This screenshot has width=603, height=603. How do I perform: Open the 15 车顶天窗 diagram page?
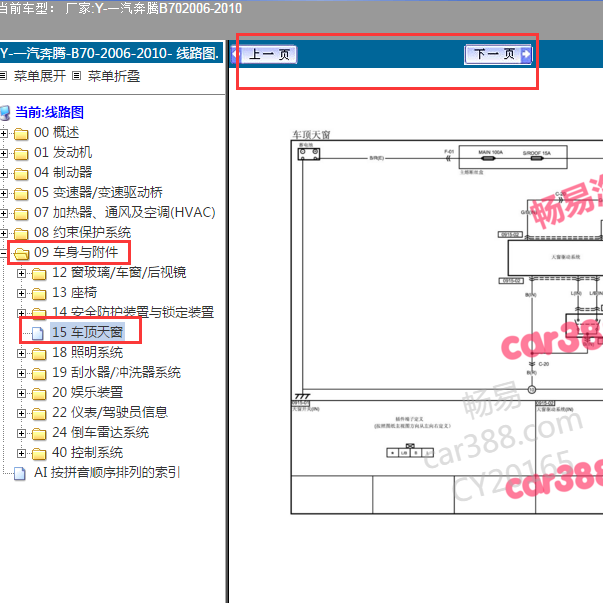[x=88, y=332]
